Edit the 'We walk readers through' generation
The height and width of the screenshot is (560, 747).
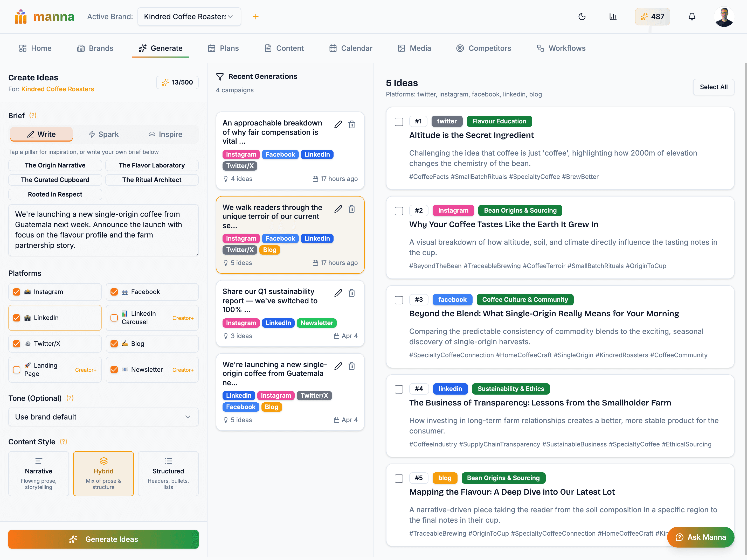tap(338, 209)
